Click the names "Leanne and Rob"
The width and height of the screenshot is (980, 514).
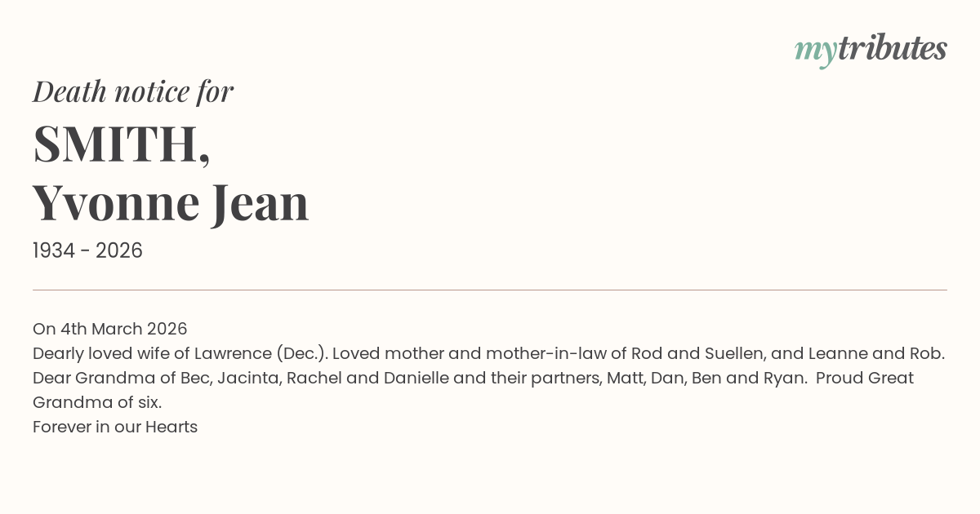point(875,353)
